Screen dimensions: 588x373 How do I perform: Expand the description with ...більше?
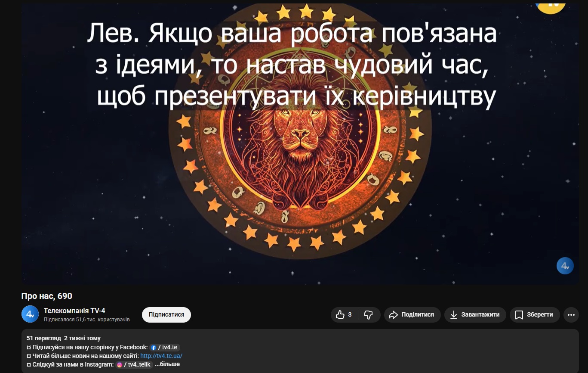click(x=167, y=364)
